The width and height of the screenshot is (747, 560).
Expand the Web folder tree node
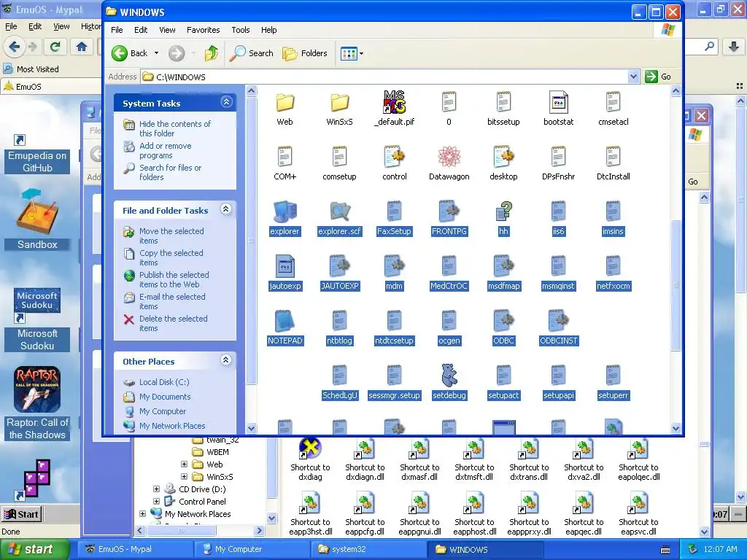pyautogui.click(x=184, y=464)
